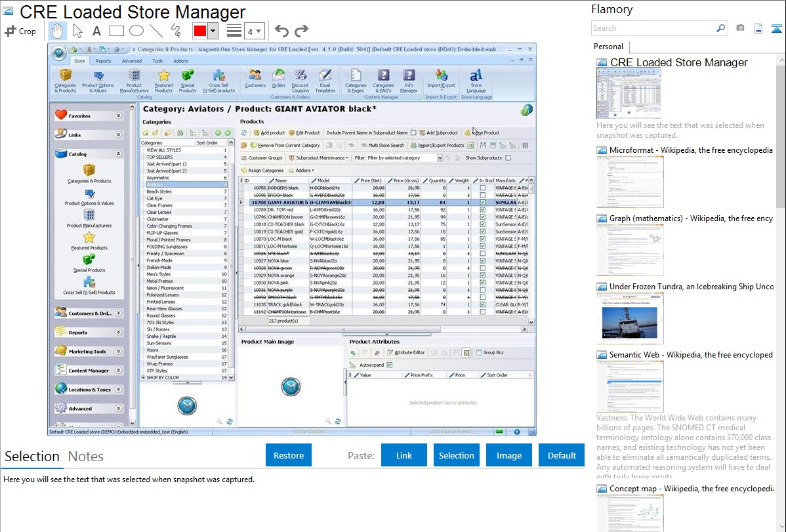Viewport: 786px width, 532px height.
Task: Click the Info Manager ribbon icon
Action: [409, 81]
